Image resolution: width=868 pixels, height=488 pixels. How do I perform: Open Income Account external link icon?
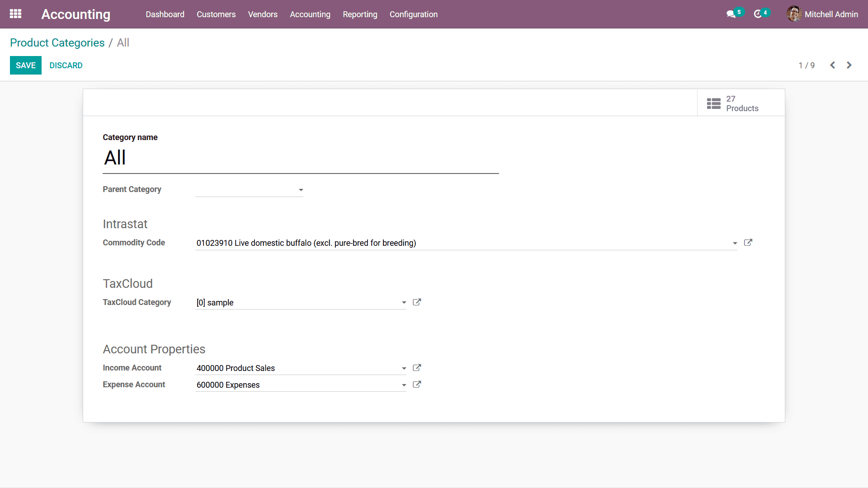pyautogui.click(x=417, y=368)
